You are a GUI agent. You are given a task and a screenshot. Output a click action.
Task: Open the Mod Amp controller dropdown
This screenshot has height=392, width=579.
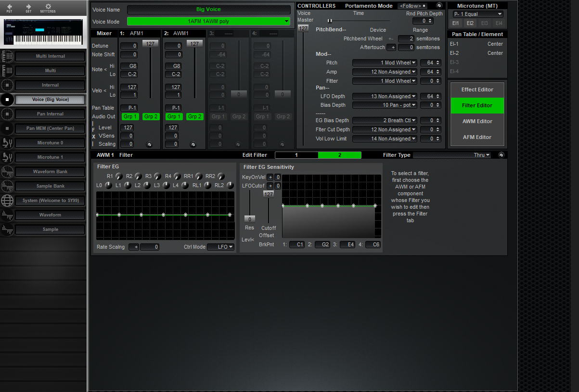385,72
